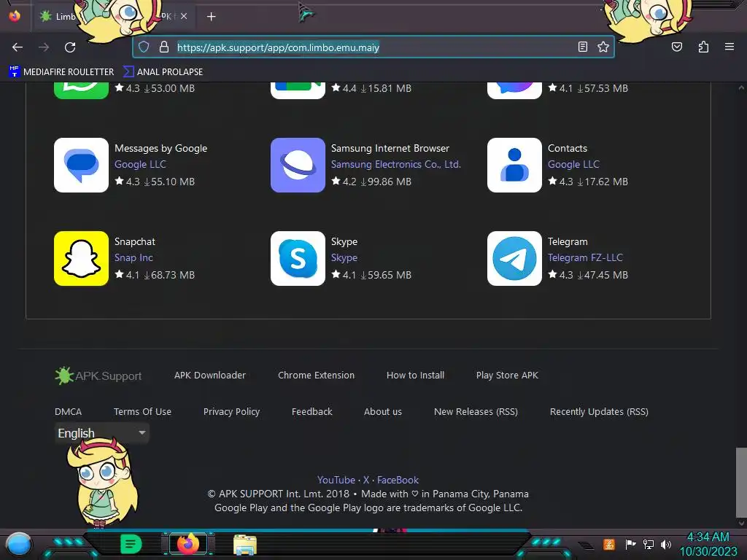This screenshot has width=747, height=560.
Task: Open the FaceBook social link
Action: (398, 480)
